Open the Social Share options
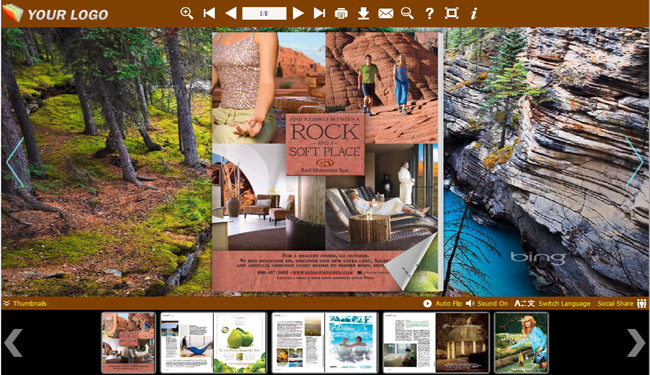The width and height of the screenshot is (650, 375). click(x=622, y=303)
